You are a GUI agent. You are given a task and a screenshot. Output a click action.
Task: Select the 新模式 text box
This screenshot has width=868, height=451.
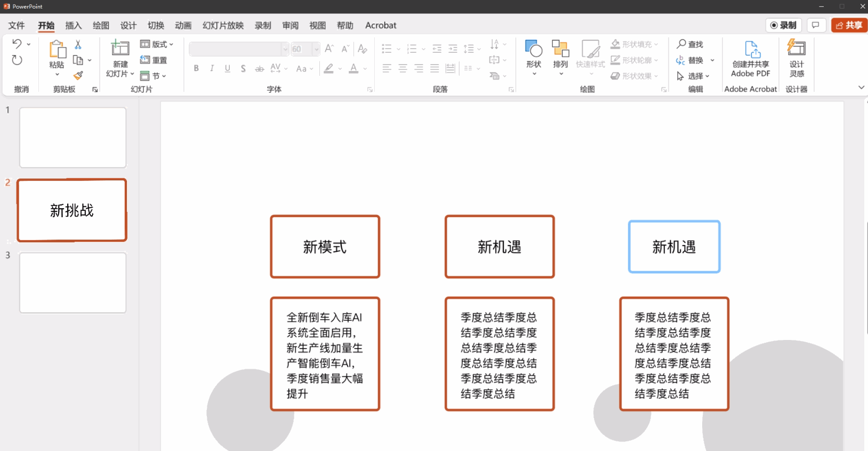pyautogui.click(x=325, y=247)
